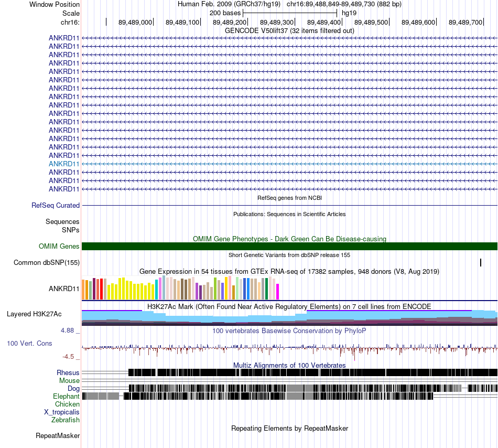
Task: Open the GTEx 'Gene Expression in 54 tissues' title
Action: coord(289,272)
